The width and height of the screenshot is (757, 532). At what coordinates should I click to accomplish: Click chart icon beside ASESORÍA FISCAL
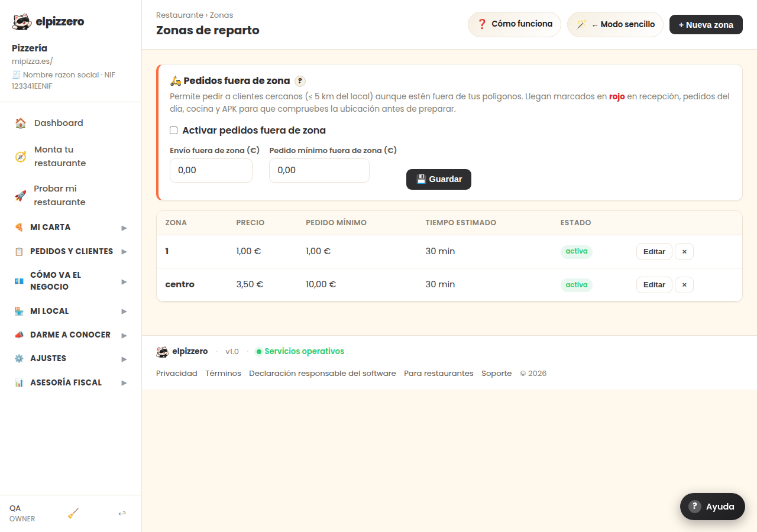click(19, 383)
